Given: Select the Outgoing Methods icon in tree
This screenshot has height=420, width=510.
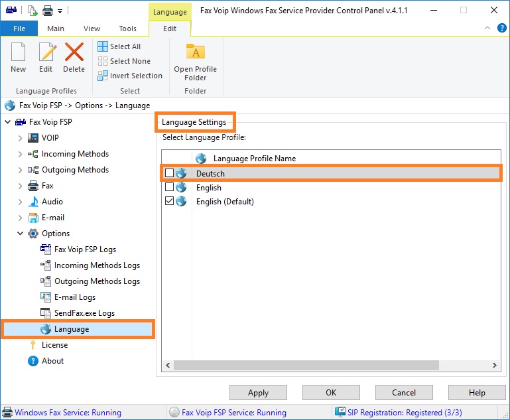Looking at the screenshot, I should point(33,170).
